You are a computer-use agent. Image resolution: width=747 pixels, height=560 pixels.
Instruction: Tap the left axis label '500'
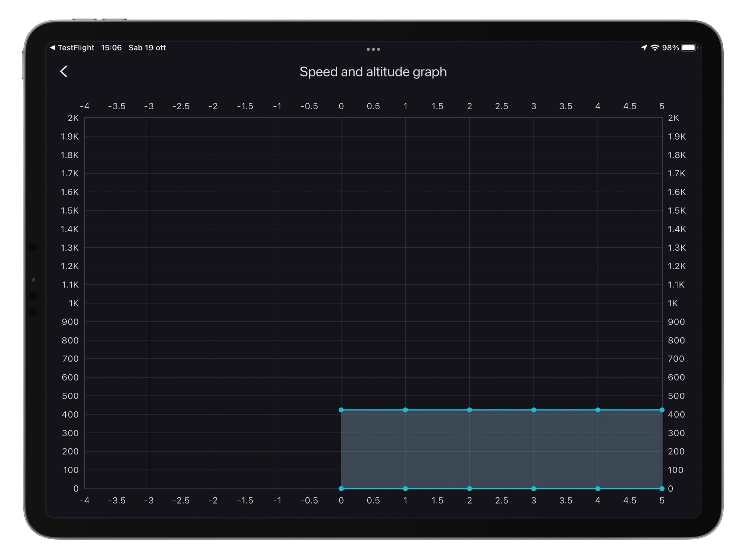[70, 396]
